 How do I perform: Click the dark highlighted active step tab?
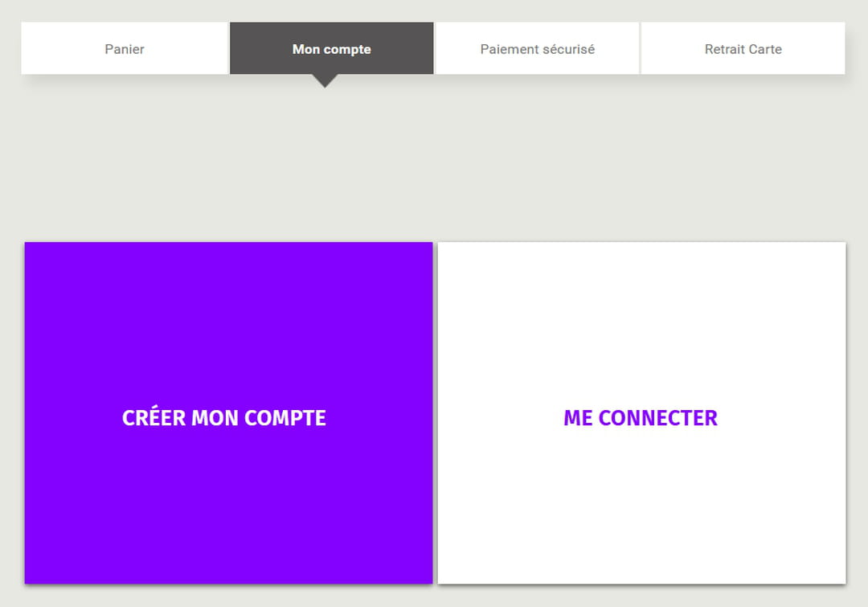[331, 49]
